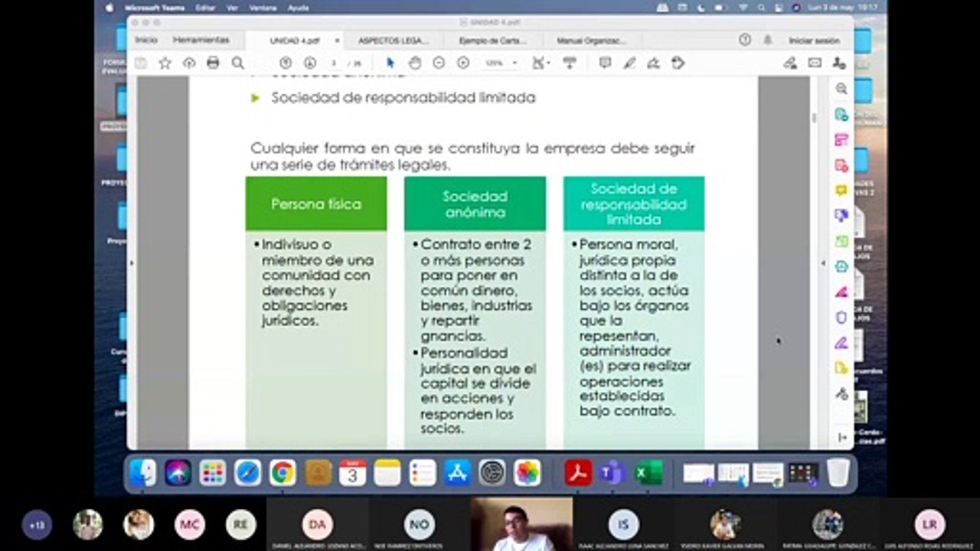Switch to the Inicio tab
Image resolution: width=980 pixels, height=551 pixels.
(x=146, y=40)
